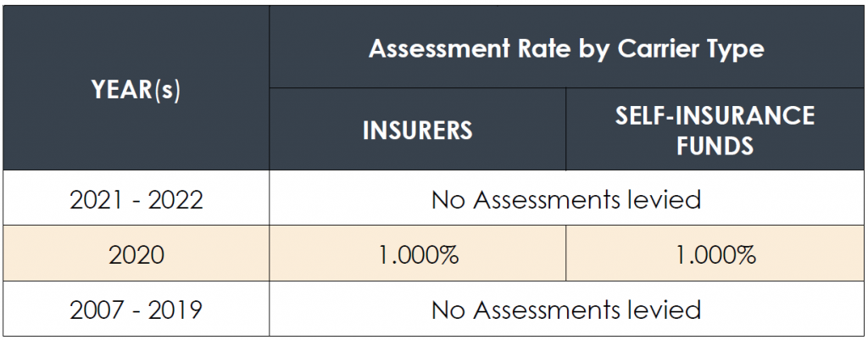The height and width of the screenshot is (340, 868).
Task: Select No Assessments levied for 2007 - 2019
Action: click(566, 309)
